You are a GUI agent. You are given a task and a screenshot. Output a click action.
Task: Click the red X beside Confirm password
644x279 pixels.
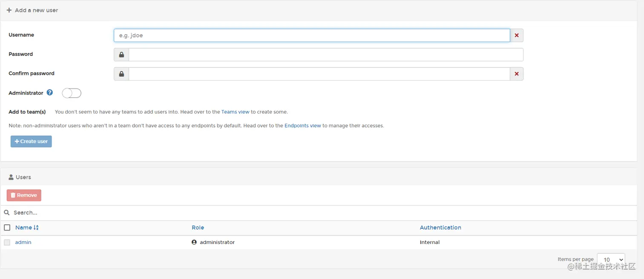point(517,74)
